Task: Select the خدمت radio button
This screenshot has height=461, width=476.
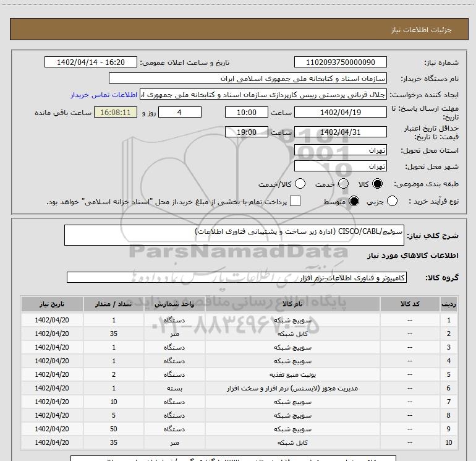Action: click(x=343, y=184)
